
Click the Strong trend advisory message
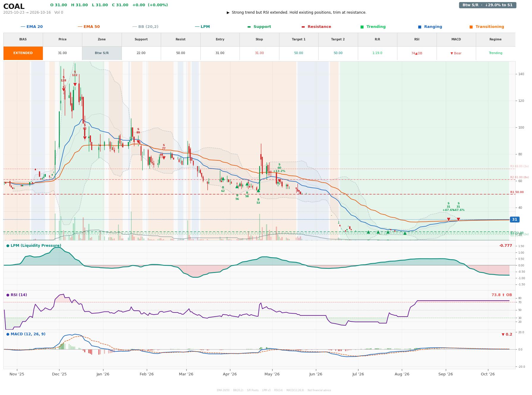pos(297,12)
